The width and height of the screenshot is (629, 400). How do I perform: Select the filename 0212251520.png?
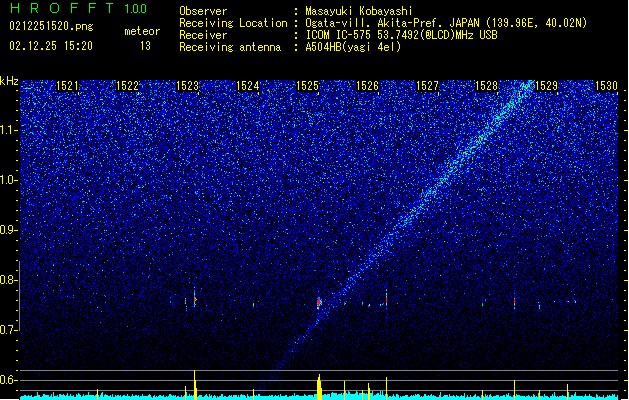[51, 26]
